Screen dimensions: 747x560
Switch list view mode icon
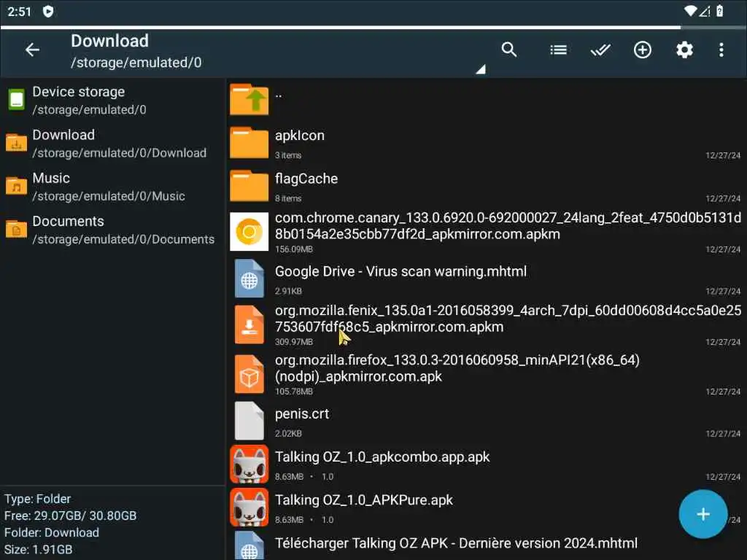558,50
